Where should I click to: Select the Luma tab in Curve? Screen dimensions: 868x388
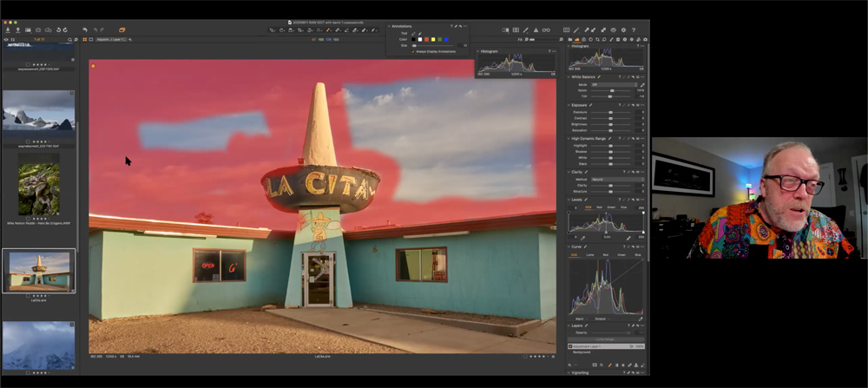(x=589, y=255)
